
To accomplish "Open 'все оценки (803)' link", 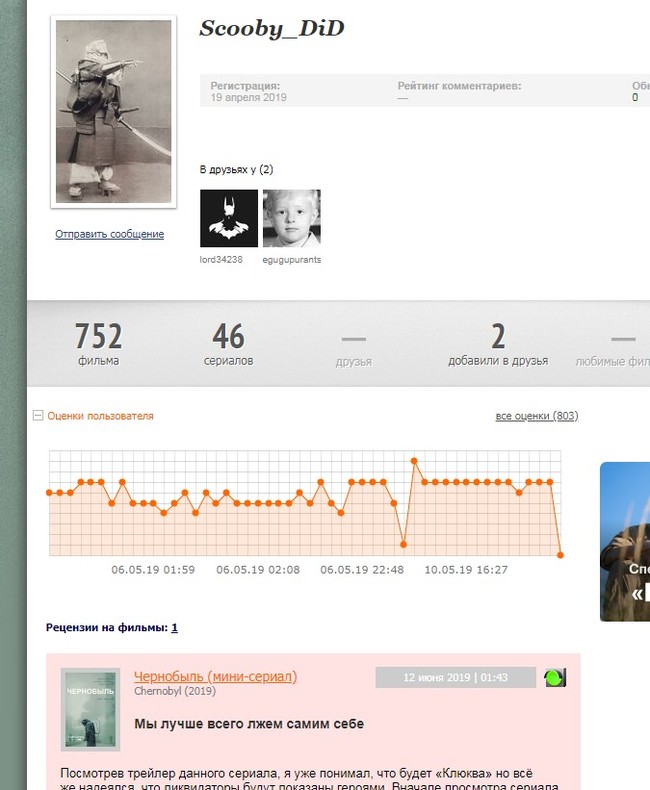I will point(536,416).
